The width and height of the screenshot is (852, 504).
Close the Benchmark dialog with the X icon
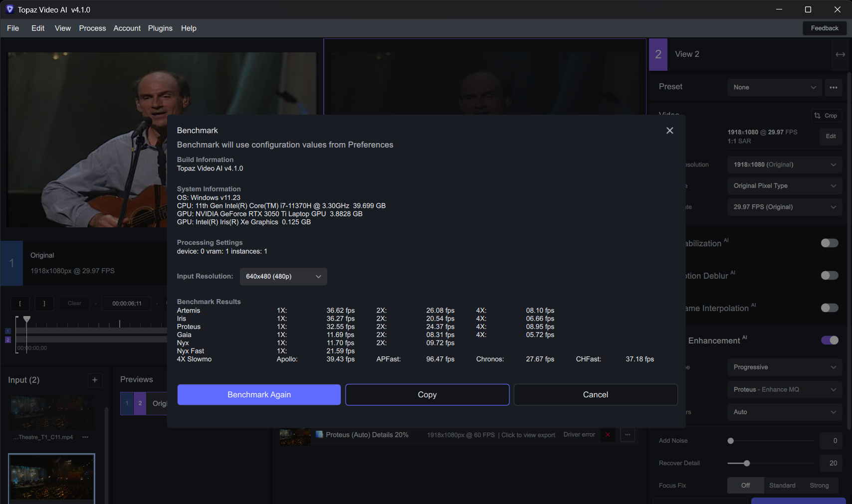(x=669, y=131)
